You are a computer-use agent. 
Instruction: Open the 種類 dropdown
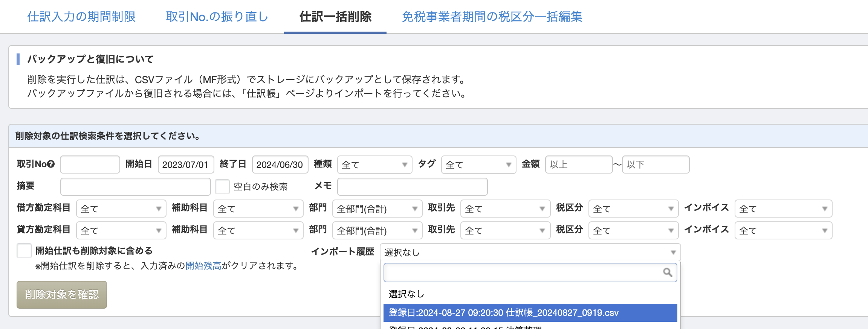click(x=374, y=164)
